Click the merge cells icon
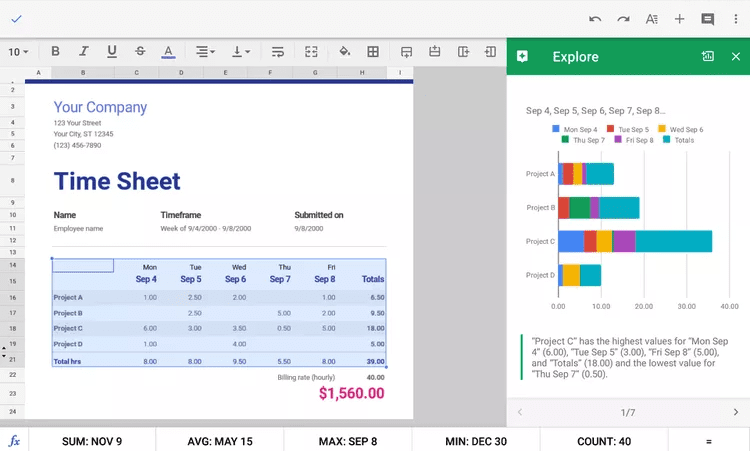 click(x=311, y=52)
